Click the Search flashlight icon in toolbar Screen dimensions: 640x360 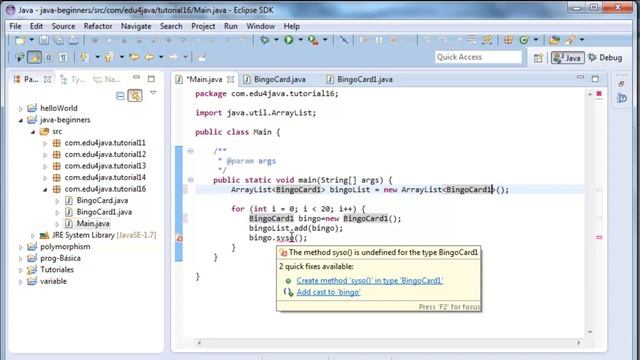(570, 40)
